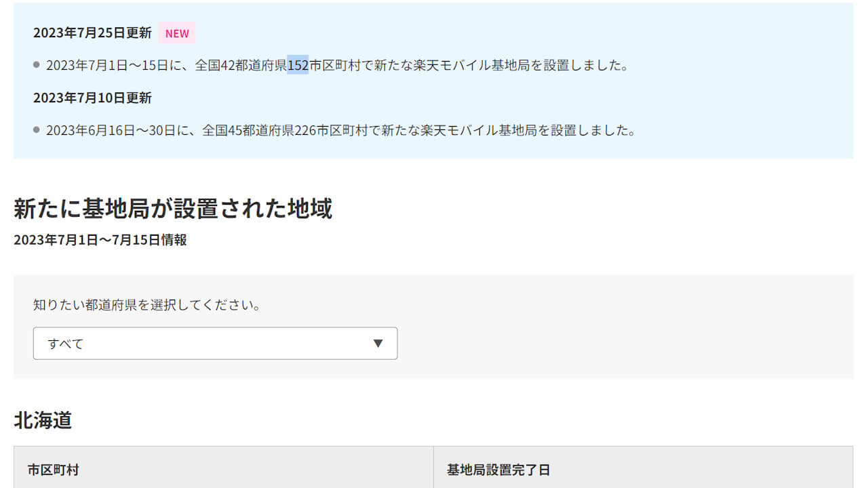Click the 基地局設置完了日 table header

click(499, 468)
